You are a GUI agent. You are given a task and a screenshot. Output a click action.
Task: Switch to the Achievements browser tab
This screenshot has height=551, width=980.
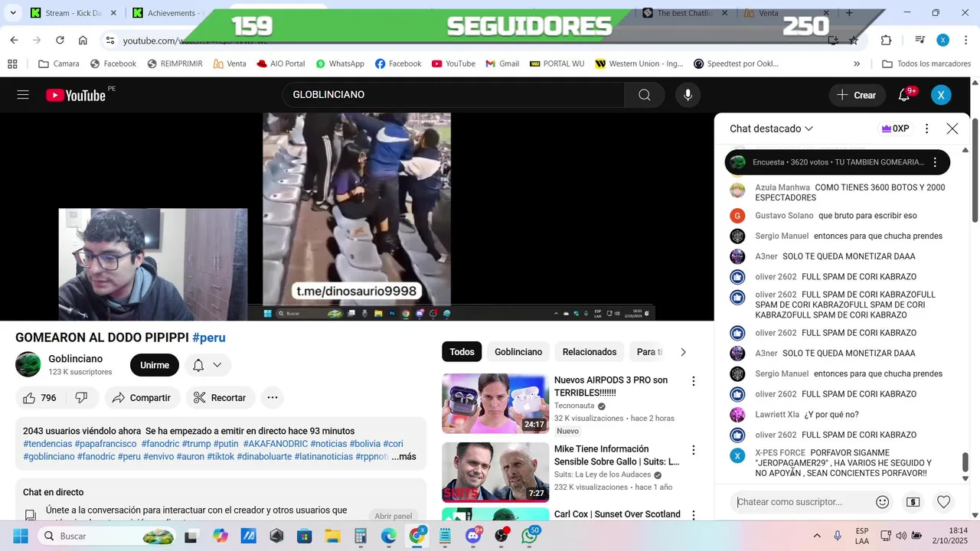click(x=168, y=13)
